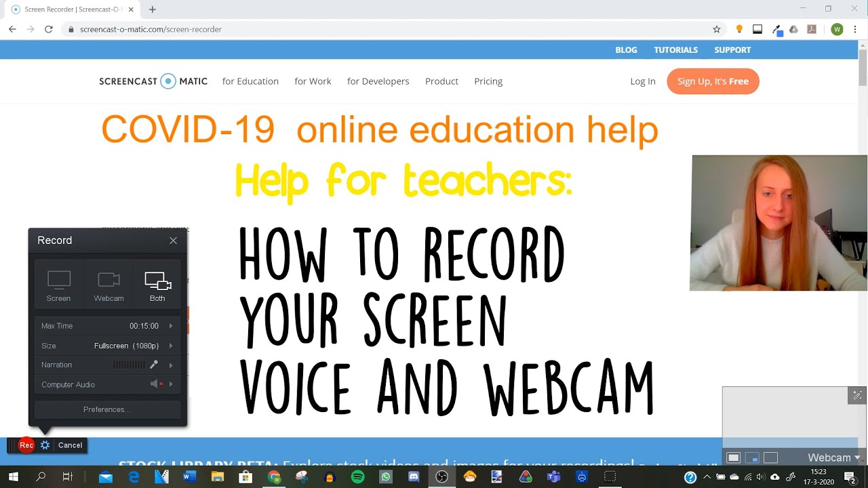Open the Microsoft Store taskbar icon
The height and width of the screenshot is (488, 868).
click(245, 477)
